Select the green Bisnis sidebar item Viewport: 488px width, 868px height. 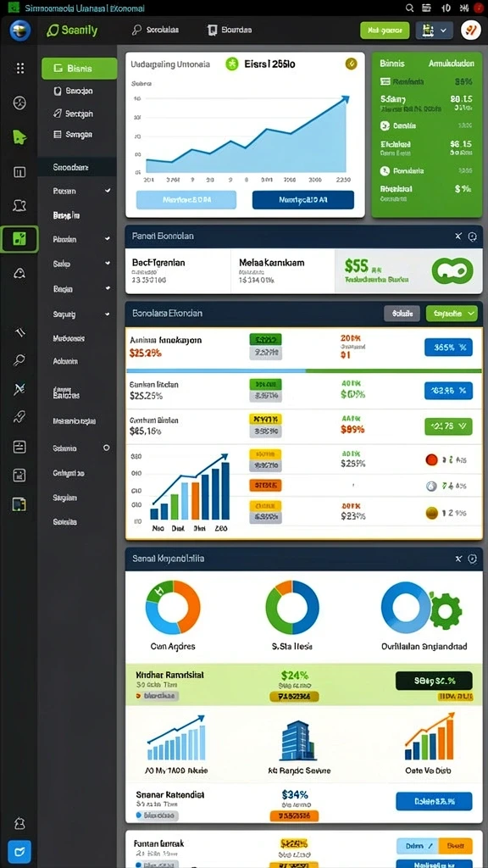(79, 69)
